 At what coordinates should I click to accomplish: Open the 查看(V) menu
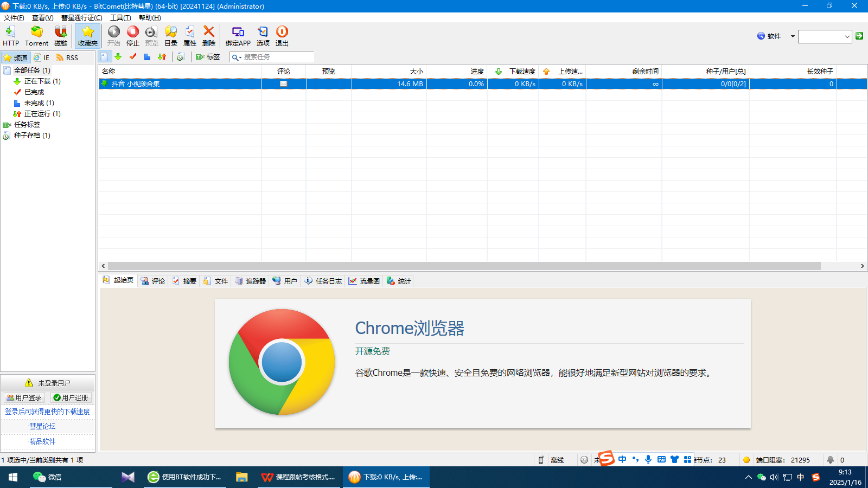coord(42,18)
